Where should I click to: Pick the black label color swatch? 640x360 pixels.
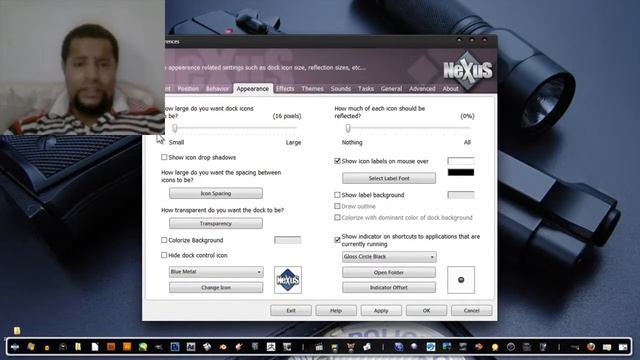click(x=461, y=172)
